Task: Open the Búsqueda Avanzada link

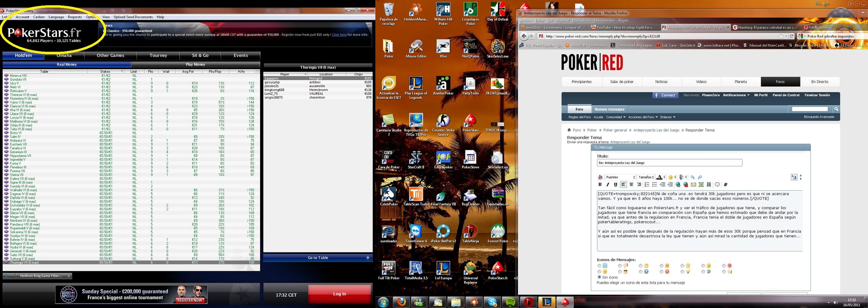Action: pyautogui.click(x=819, y=117)
